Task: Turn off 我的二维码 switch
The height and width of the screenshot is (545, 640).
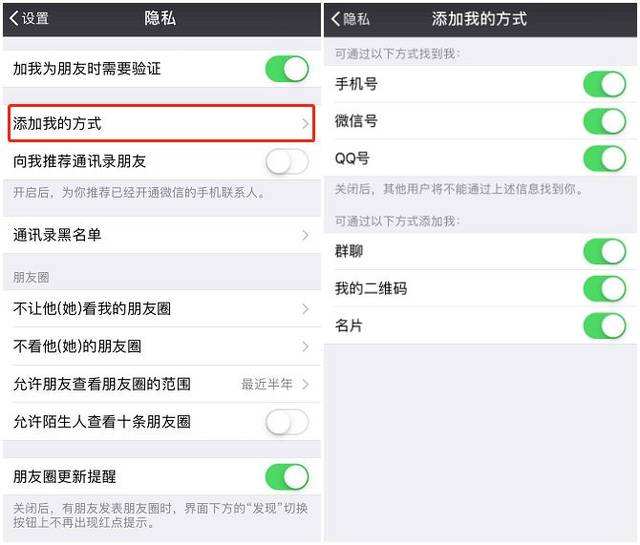Action: (604, 289)
